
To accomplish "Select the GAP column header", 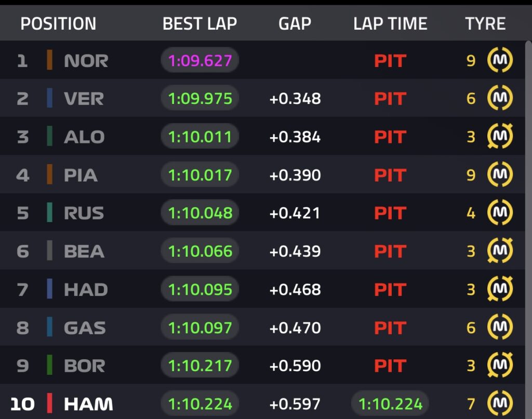I will [295, 24].
